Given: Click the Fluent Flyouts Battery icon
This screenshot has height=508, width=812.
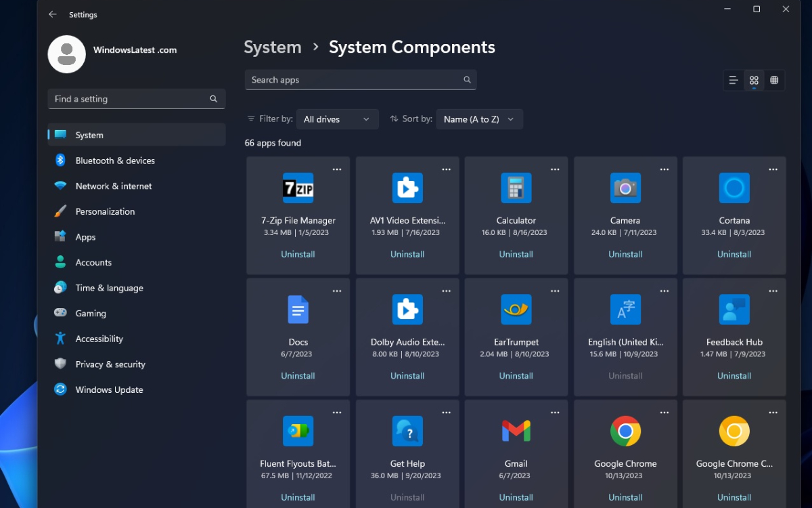Looking at the screenshot, I should 298,431.
